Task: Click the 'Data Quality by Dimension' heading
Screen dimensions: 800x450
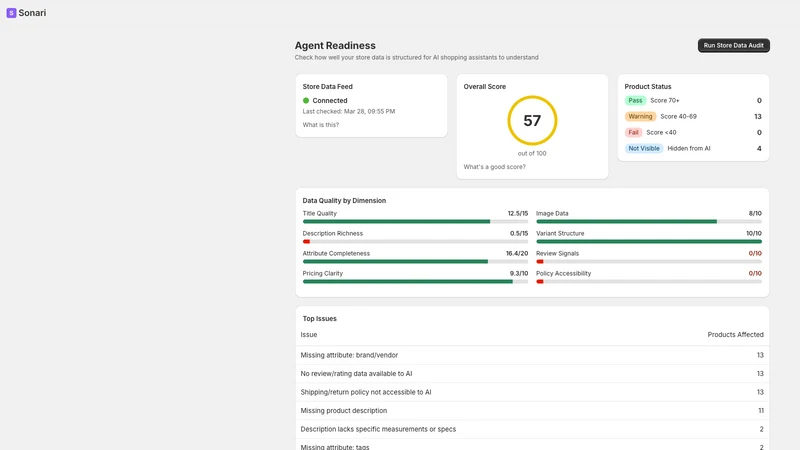Action: point(344,201)
